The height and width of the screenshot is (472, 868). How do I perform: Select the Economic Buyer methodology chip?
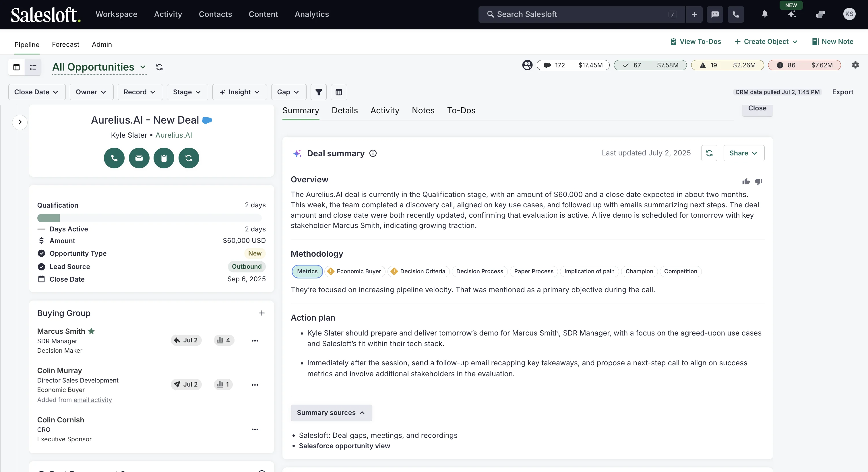click(355, 271)
